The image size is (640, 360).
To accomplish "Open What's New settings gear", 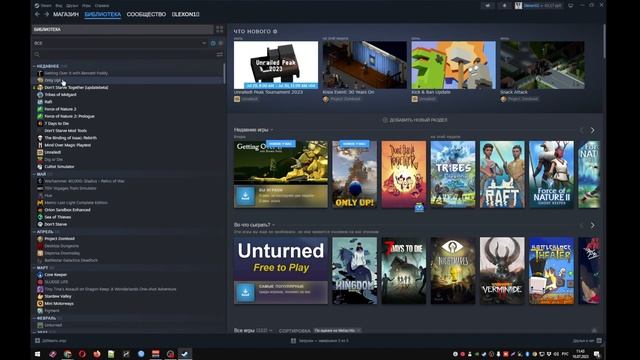I will 275,31.
